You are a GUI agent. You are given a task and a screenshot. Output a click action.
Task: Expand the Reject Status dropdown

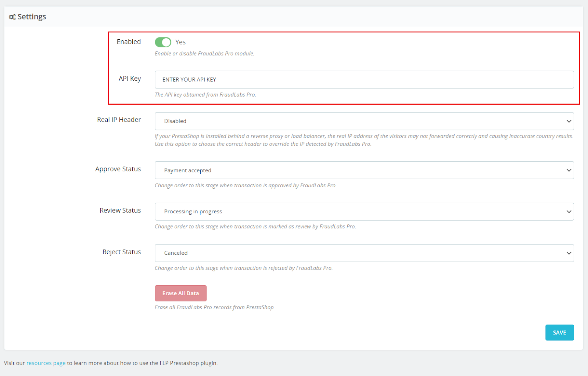[364, 253]
